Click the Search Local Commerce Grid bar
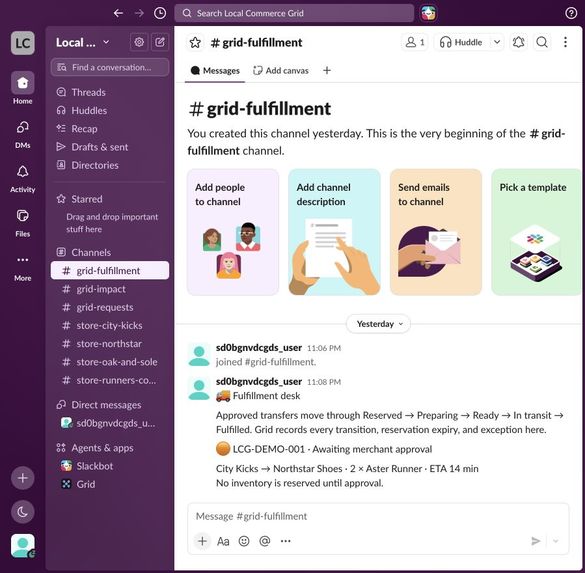The width and height of the screenshot is (585, 573). (294, 13)
